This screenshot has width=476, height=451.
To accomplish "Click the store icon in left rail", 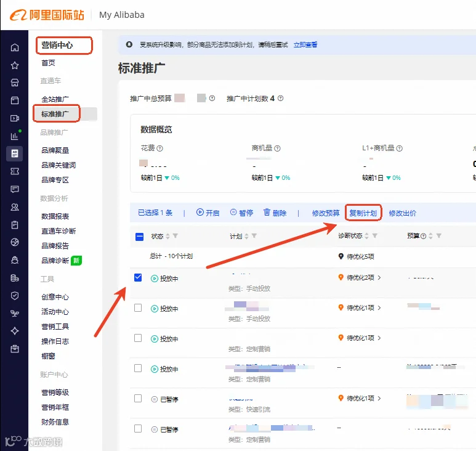I will tap(15, 83).
